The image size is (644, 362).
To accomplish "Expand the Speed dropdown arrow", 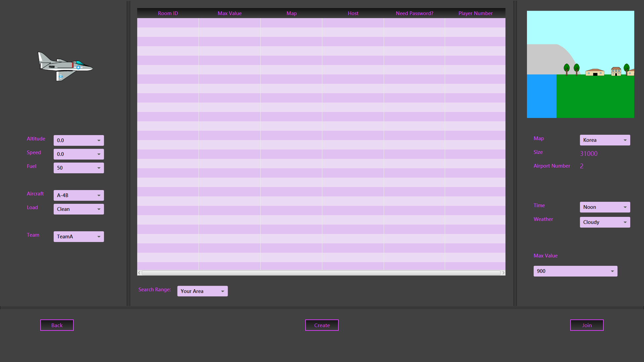I will coord(99,154).
